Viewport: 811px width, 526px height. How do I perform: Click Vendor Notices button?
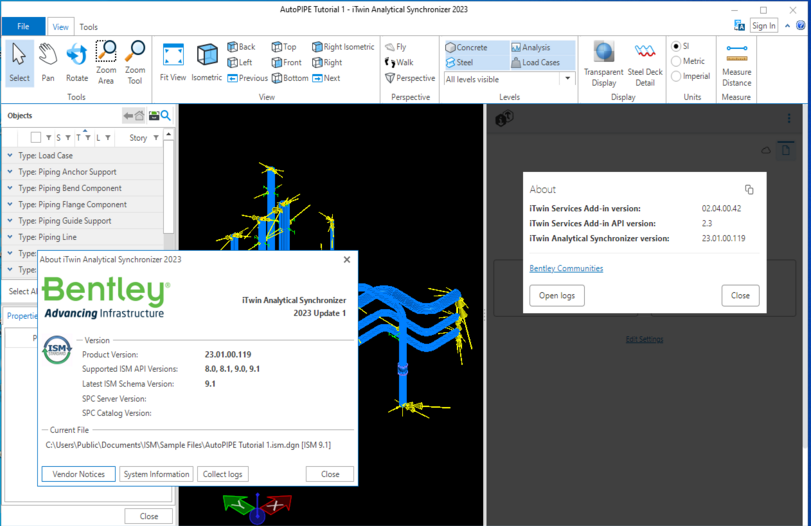pyautogui.click(x=79, y=474)
